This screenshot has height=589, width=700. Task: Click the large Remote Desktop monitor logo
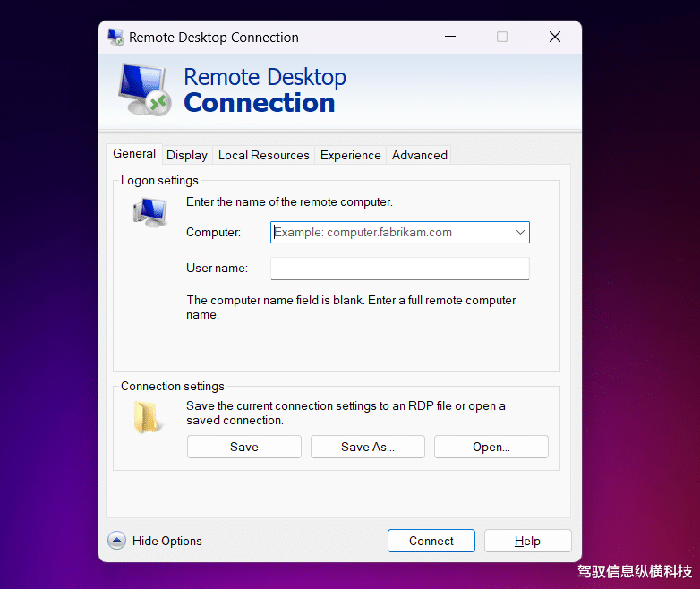(x=146, y=90)
